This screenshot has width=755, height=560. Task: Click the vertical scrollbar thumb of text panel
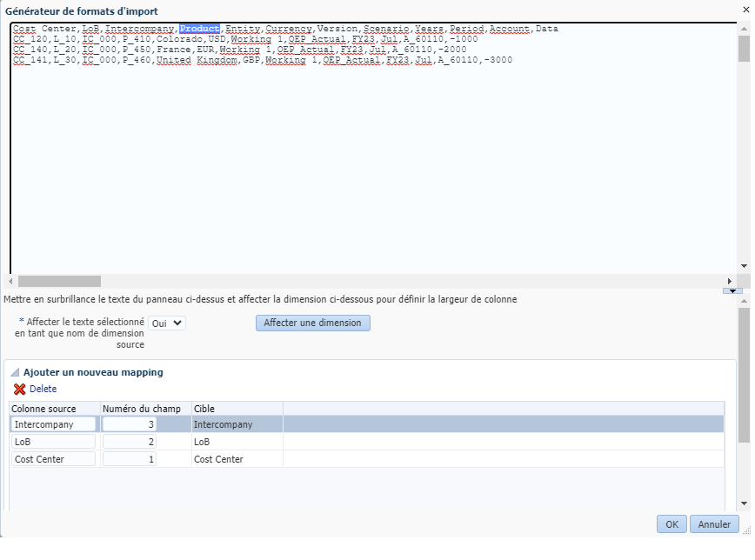744,49
